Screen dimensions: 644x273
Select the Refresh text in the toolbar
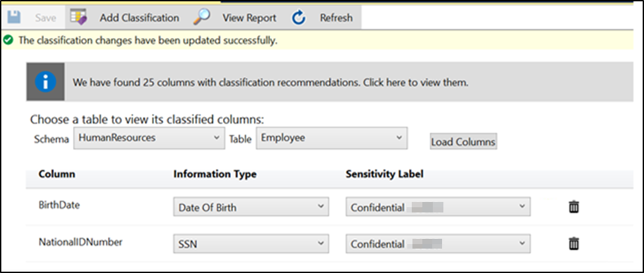[336, 18]
